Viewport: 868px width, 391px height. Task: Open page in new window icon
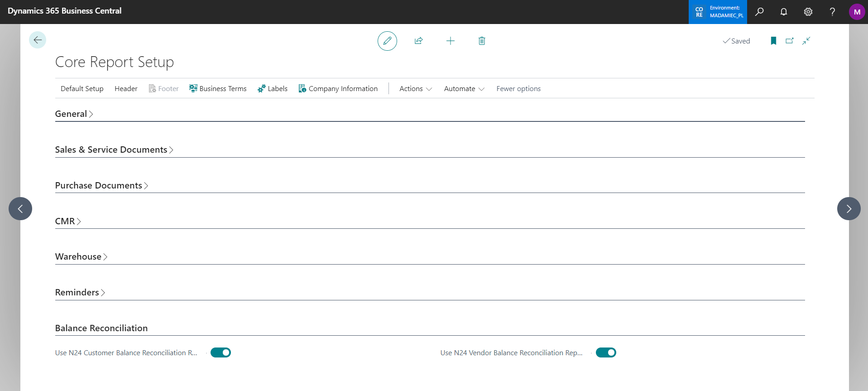click(790, 41)
